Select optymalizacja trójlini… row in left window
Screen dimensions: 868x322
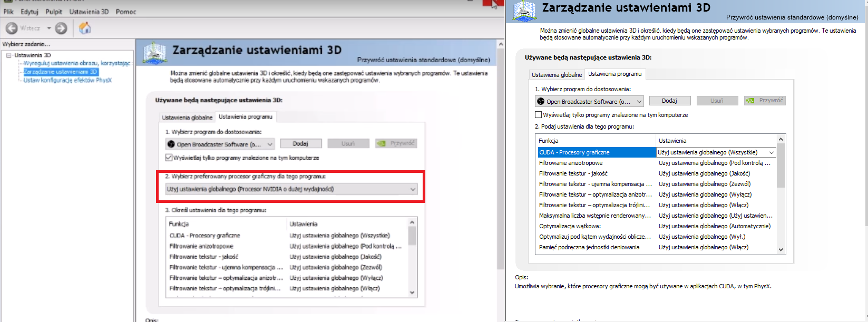pyautogui.click(x=287, y=288)
